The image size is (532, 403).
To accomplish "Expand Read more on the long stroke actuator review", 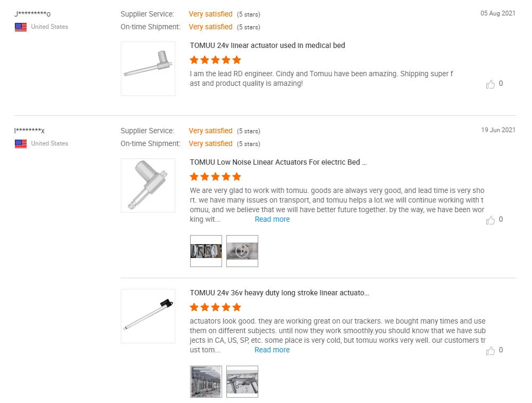I will [x=272, y=350].
